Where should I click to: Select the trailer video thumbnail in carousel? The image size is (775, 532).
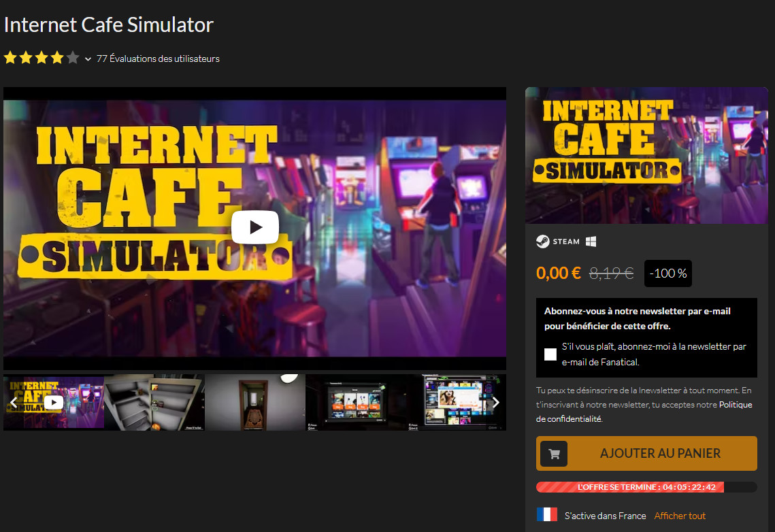coord(53,402)
